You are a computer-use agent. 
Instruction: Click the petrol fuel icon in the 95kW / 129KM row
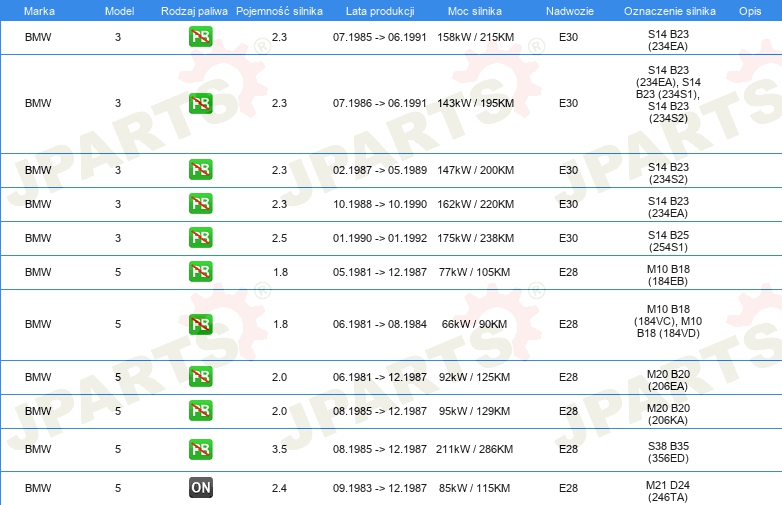coord(200,411)
